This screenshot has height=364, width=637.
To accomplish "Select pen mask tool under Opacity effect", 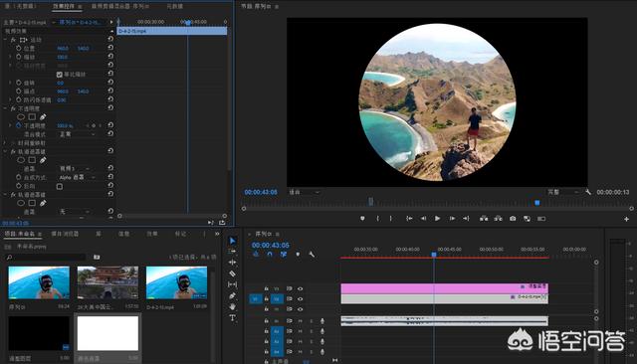I will [x=43, y=117].
